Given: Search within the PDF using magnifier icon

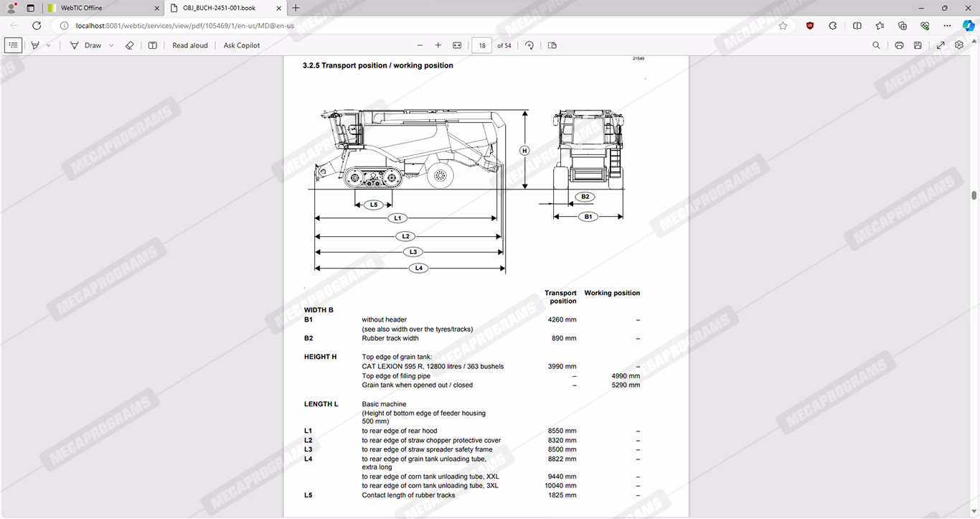Looking at the screenshot, I should [876, 45].
